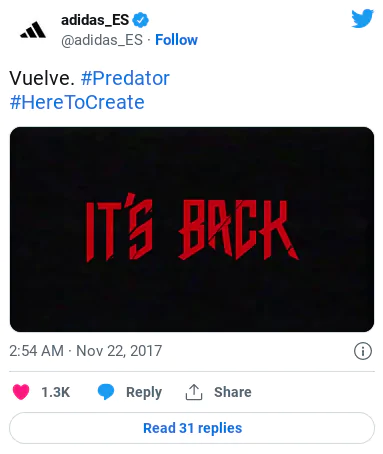Click Read 31 replies button
Image resolution: width=383 pixels, height=454 pixels.
tap(192, 428)
